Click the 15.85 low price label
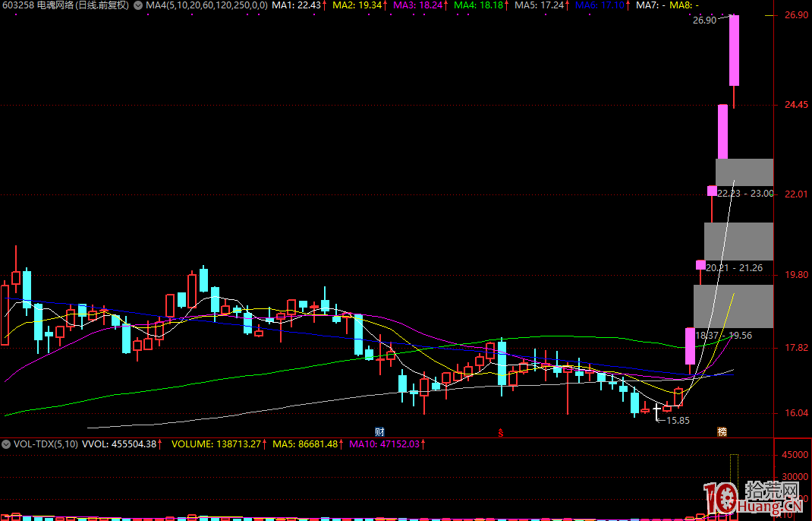Screen dimensions: 812x521 678,420
